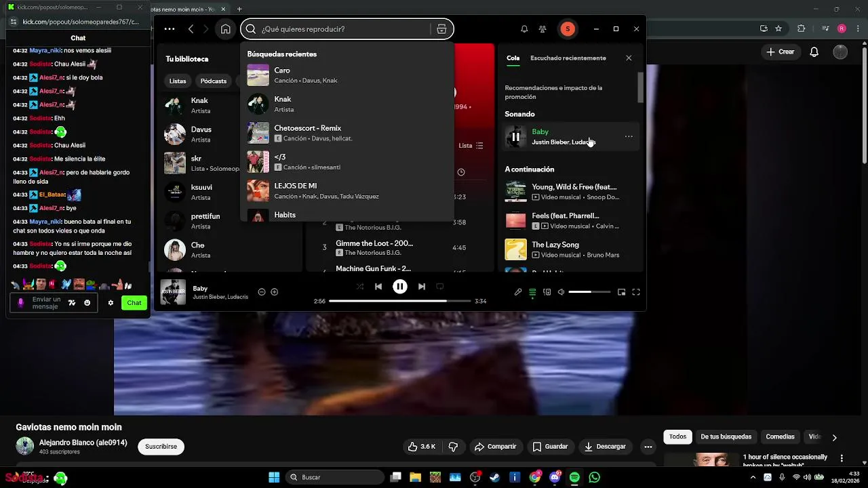Open Spotify three-dot menu at top left
868x488 pixels.
click(170, 29)
